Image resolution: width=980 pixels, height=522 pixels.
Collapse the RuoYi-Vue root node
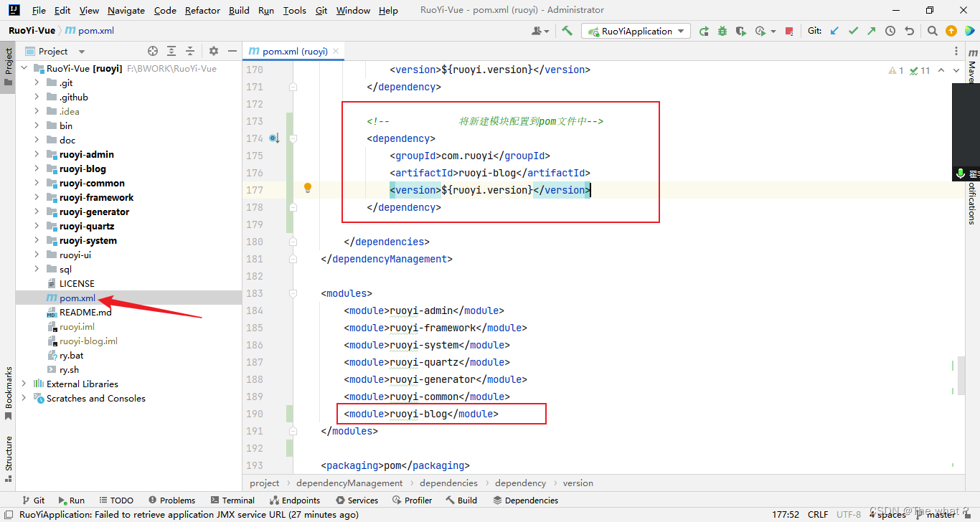coord(24,68)
